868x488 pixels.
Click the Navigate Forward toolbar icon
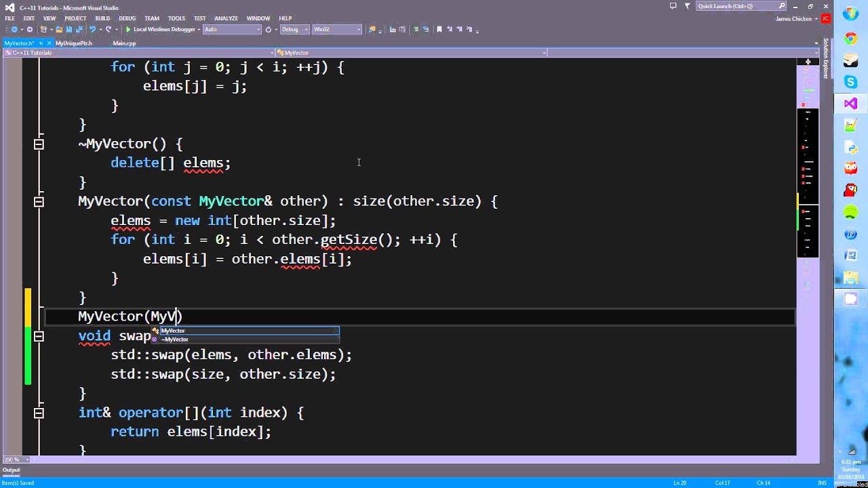(x=30, y=29)
